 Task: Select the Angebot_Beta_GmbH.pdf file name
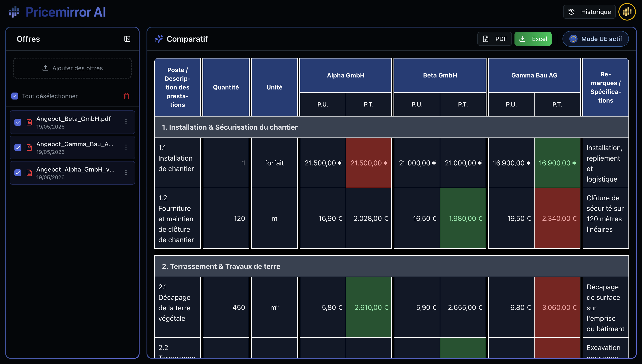[x=74, y=119]
